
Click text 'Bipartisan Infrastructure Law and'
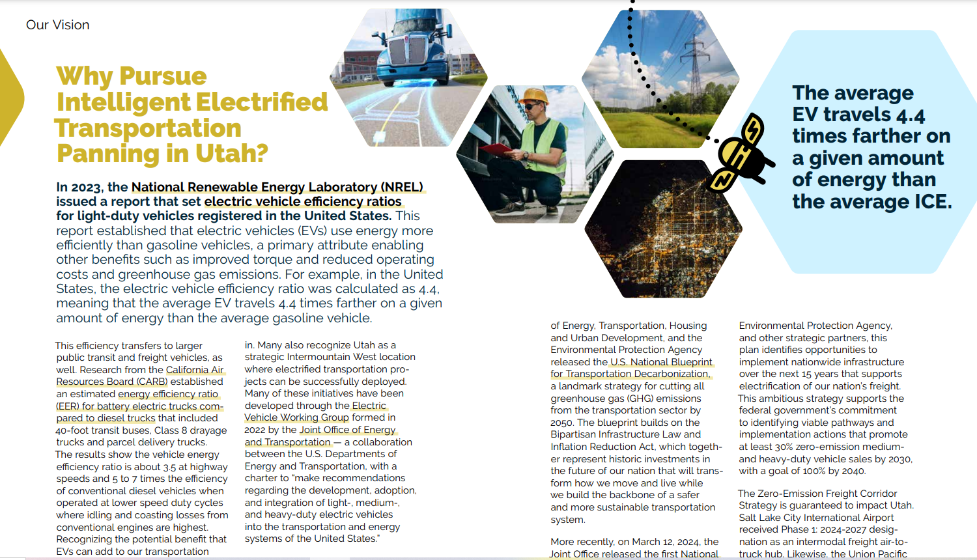point(626,434)
